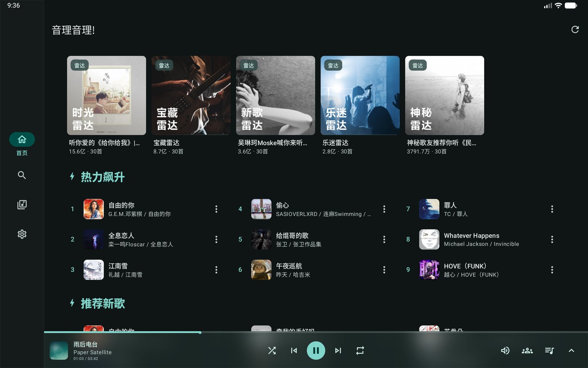
Task: Open the 热力飙升 section heading
Action: click(102, 177)
